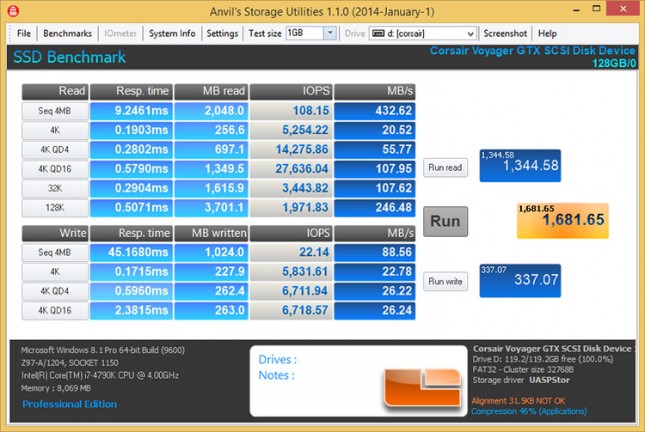Click the 14,275.86 IOPS cell
The height and width of the screenshot is (432, 645).
(x=291, y=150)
